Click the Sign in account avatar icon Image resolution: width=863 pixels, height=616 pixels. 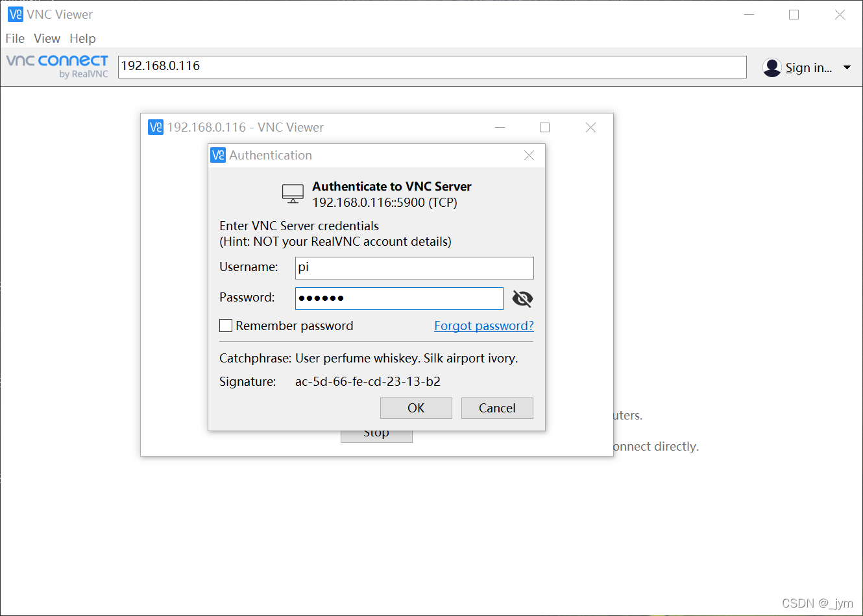[x=772, y=67]
